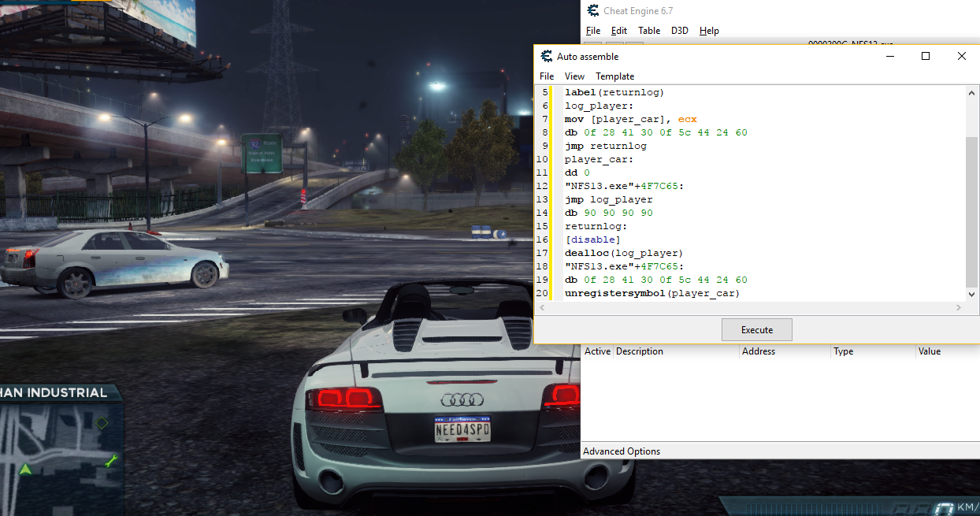The width and height of the screenshot is (980, 516).
Task: Click the up arrow of the code editor's scrollbar
Action: pyautogui.click(x=973, y=93)
